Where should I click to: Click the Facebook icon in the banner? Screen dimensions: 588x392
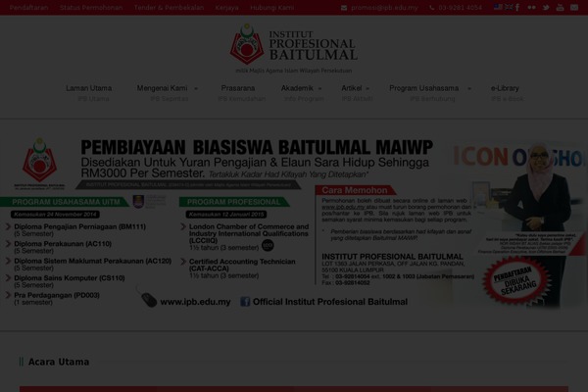245,302
